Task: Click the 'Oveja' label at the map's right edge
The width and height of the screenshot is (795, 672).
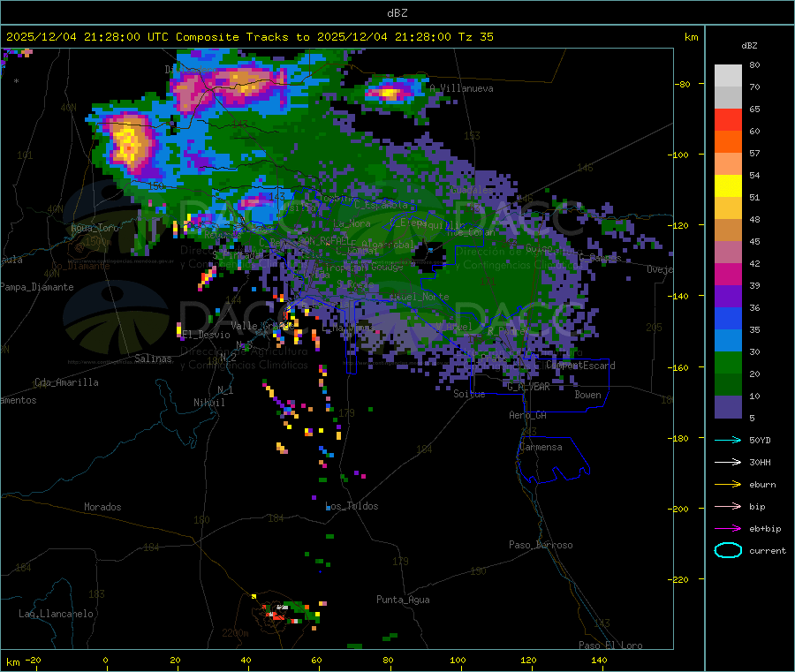Action: (660, 269)
